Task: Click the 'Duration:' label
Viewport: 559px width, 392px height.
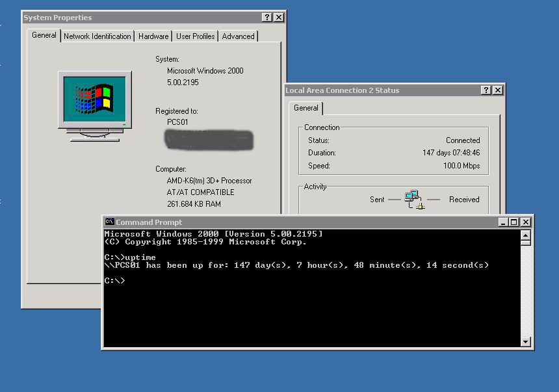Action: (x=322, y=153)
